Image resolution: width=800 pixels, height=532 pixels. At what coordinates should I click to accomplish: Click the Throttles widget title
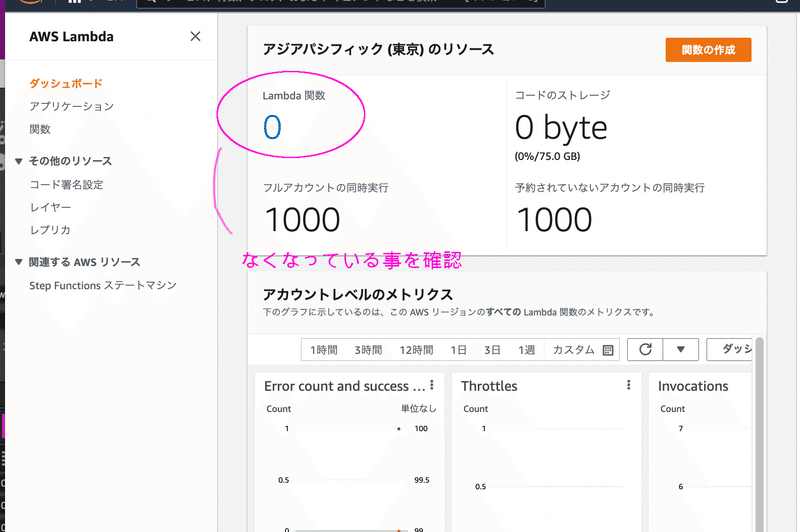pyautogui.click(x=489, y=386)
